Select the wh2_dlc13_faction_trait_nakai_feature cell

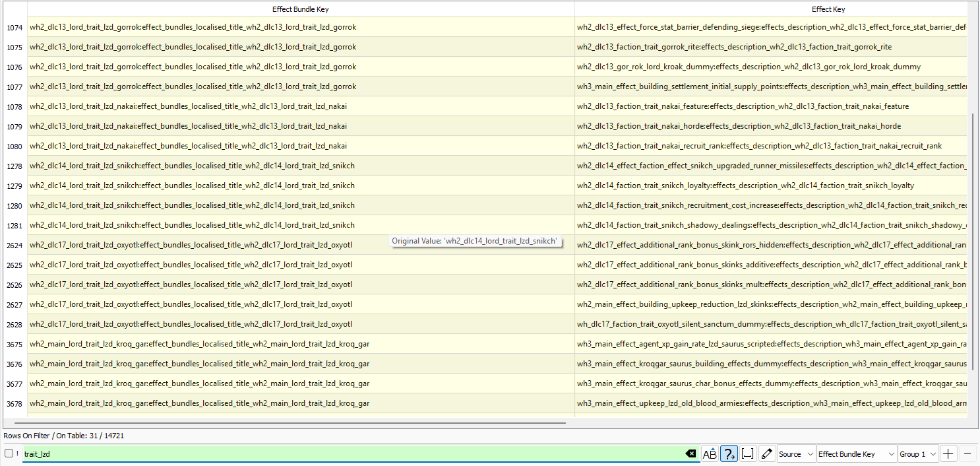[770, 106]
